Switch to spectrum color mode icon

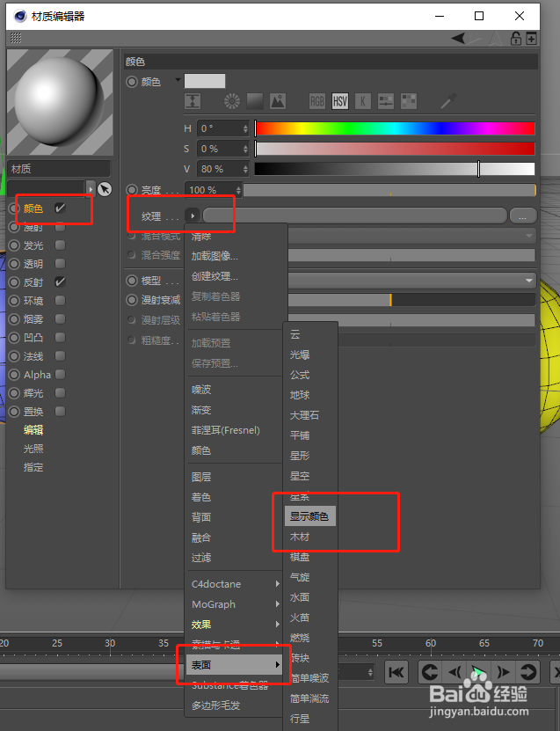pyautogui.click(x=254, y=101)
